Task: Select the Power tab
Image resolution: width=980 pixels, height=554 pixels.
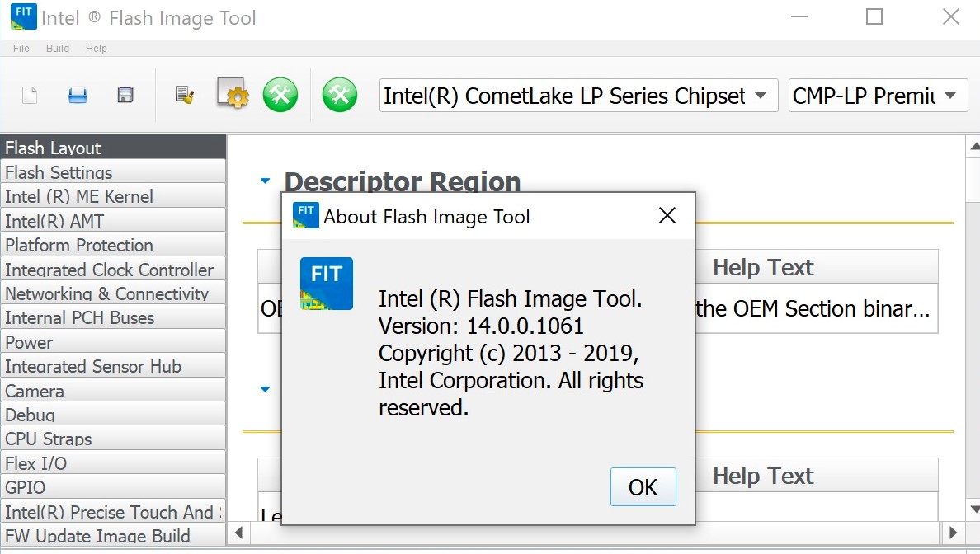Action: click(112, 341)
